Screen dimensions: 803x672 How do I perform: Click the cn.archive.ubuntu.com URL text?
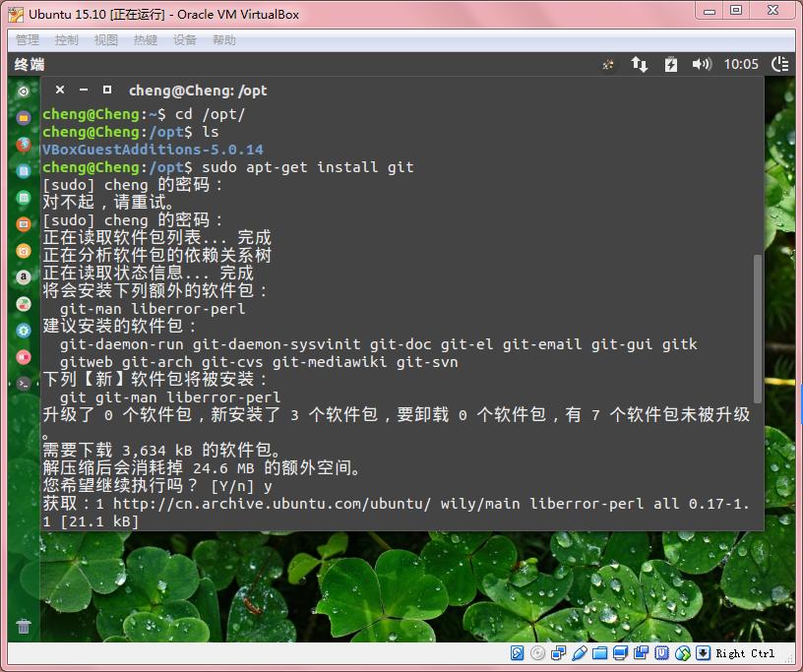point(272,504)
